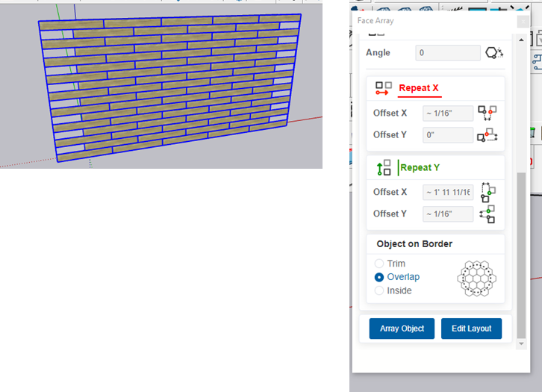Click the panel scrollbar down arrow
542x392 pixels.
(x=521, y=343)
